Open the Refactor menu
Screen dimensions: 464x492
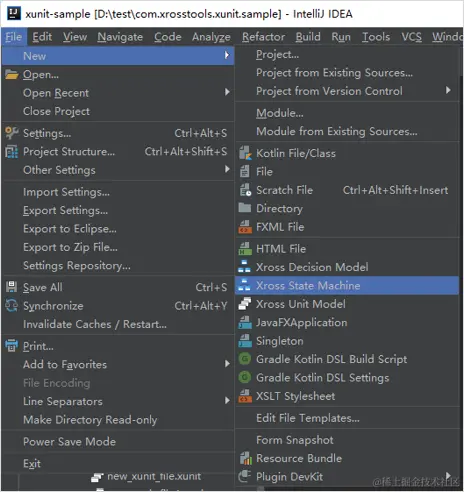pos(263,37)
